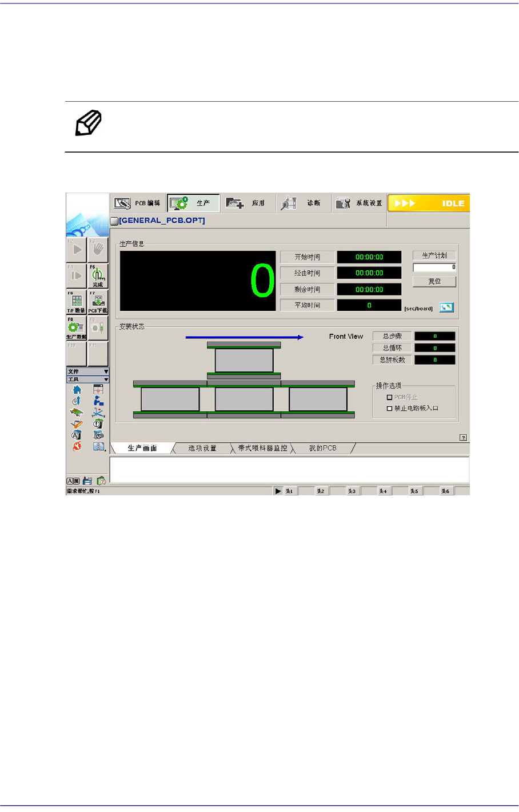
Task: Click the 复位 reset button
Action: pos(434,281)
